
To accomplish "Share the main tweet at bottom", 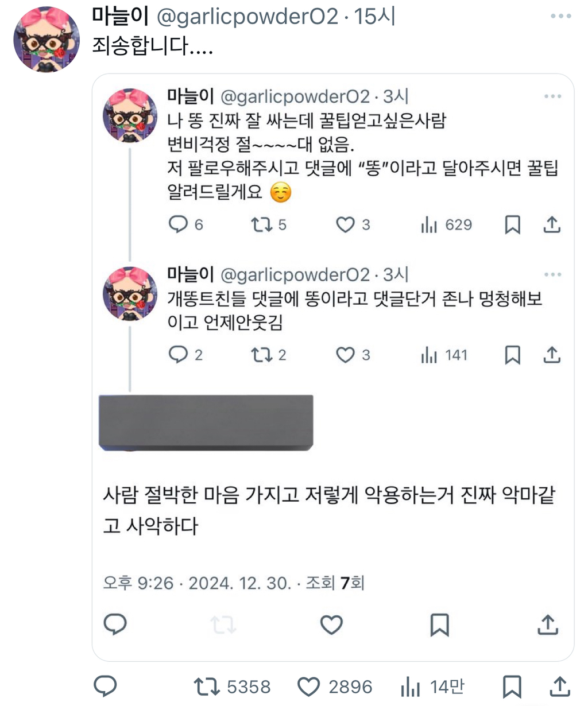I will click(560, 686).
